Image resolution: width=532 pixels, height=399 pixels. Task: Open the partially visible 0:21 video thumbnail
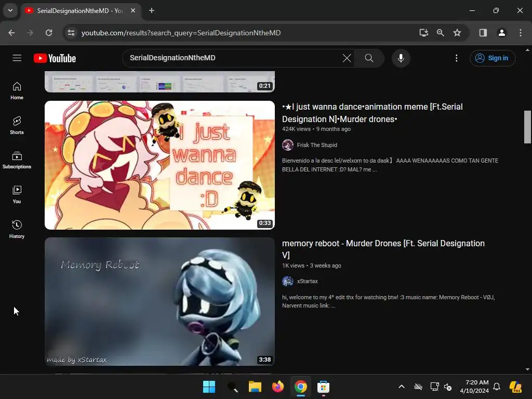click(x=159, y=82)
